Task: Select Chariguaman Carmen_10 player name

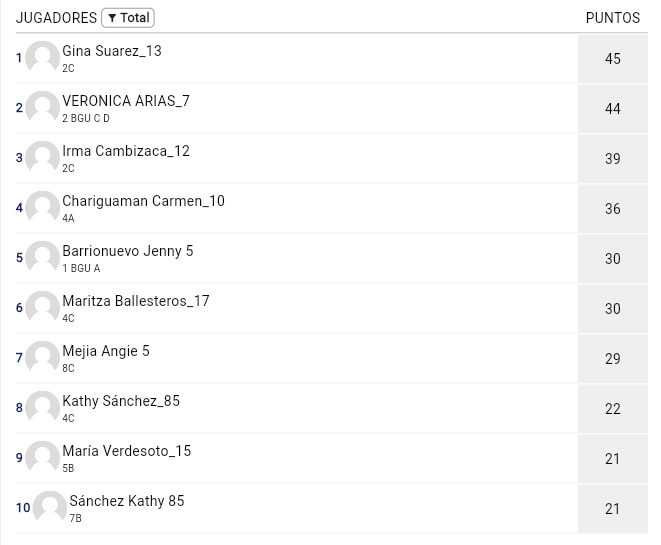Action: [x=143, y=201]
